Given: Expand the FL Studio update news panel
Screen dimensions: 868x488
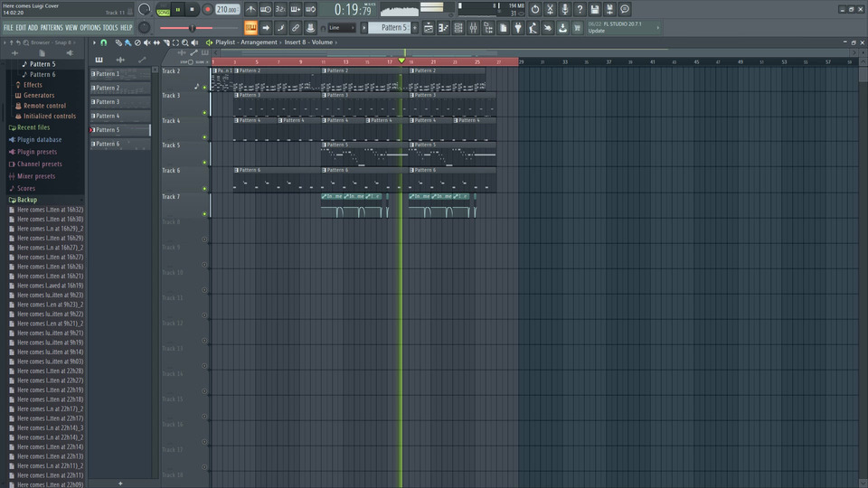Looking at the screenshot, I should tap(624, 28).
